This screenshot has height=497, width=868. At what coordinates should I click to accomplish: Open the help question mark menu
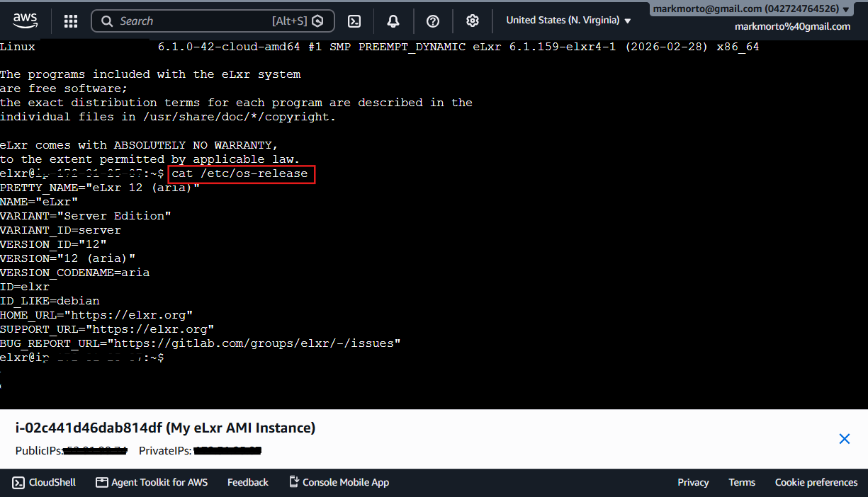(433, 21)
